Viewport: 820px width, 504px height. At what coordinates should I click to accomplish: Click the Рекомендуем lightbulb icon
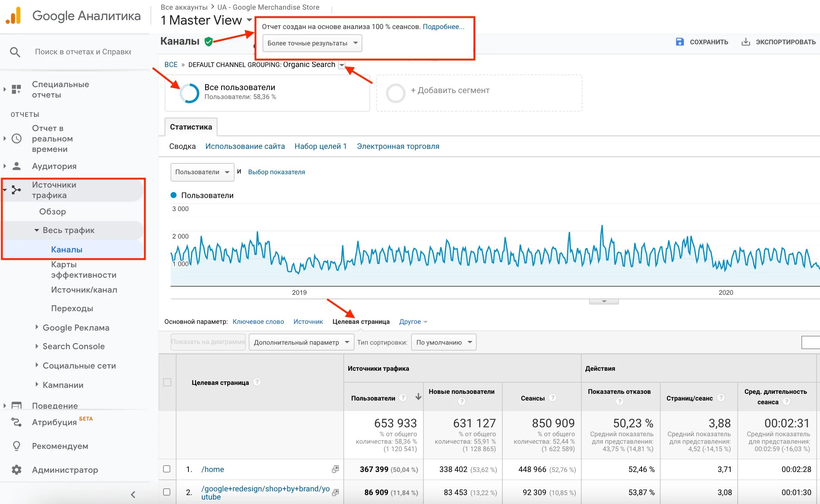16,446
